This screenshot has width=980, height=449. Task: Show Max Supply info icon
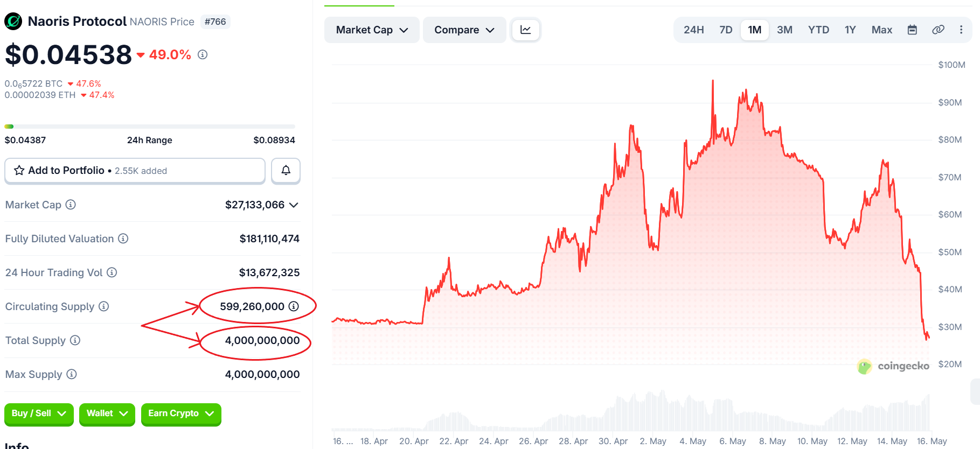(x=72, y=374)
